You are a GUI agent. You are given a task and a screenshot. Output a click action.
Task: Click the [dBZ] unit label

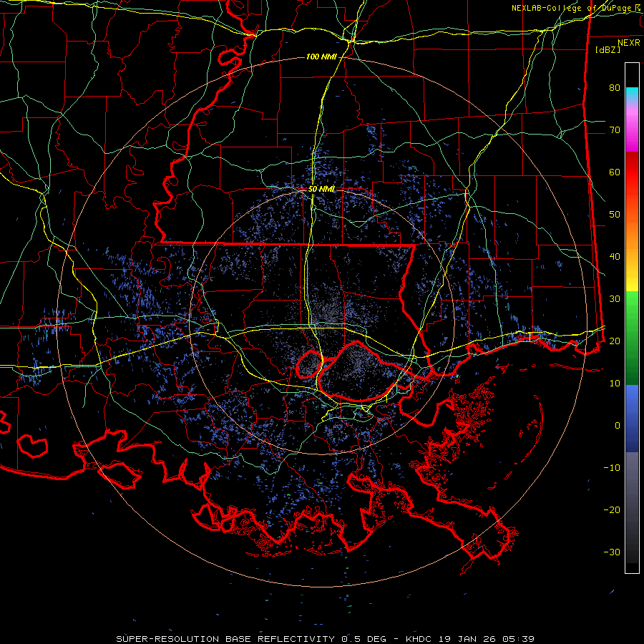[608, 49]
